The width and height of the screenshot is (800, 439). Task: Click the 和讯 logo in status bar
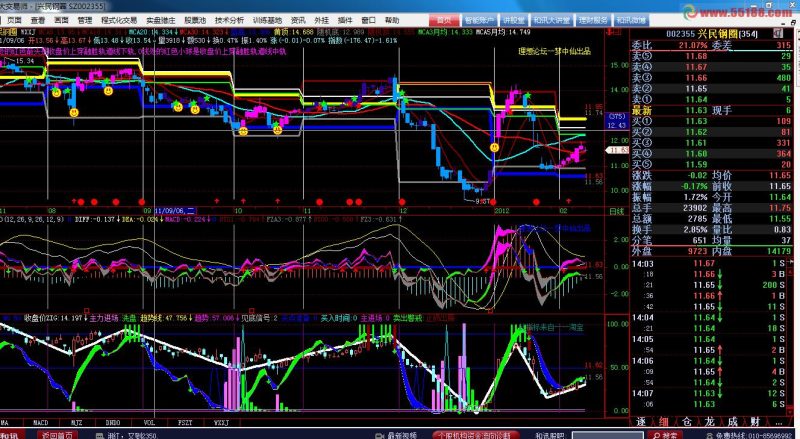(x=10, y=435)
